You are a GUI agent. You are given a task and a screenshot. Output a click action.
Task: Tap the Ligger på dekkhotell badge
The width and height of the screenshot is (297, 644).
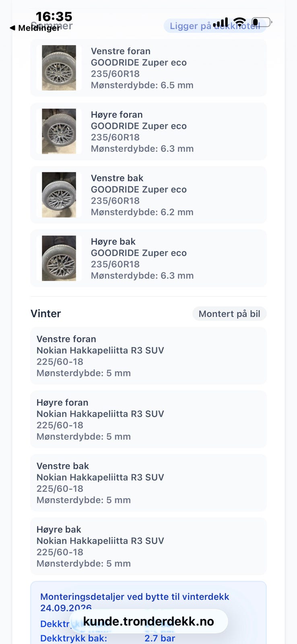pos(215,26)
